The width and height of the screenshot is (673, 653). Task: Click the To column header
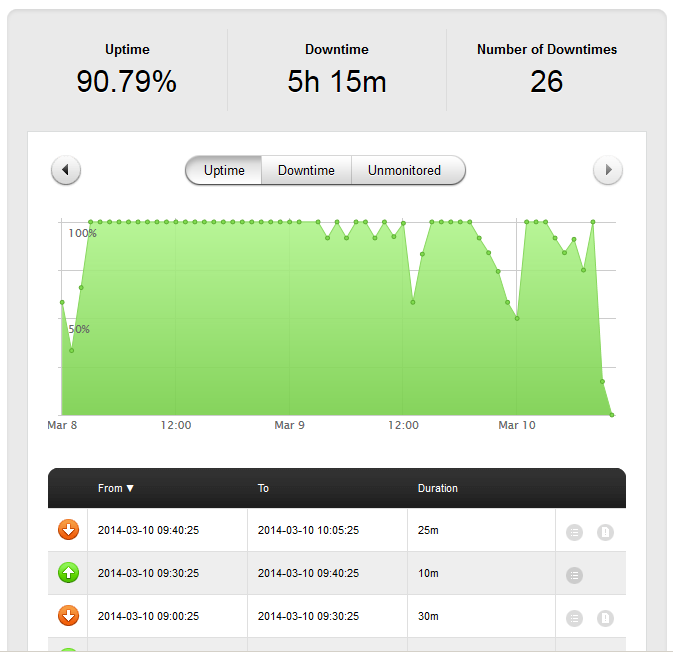[x=263, y=488]
